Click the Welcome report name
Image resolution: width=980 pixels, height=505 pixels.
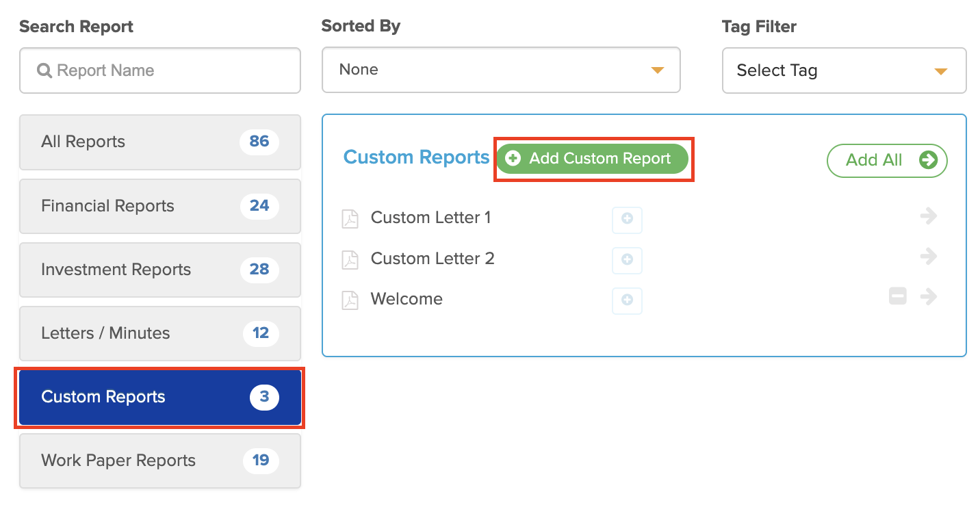click(407, 299)
